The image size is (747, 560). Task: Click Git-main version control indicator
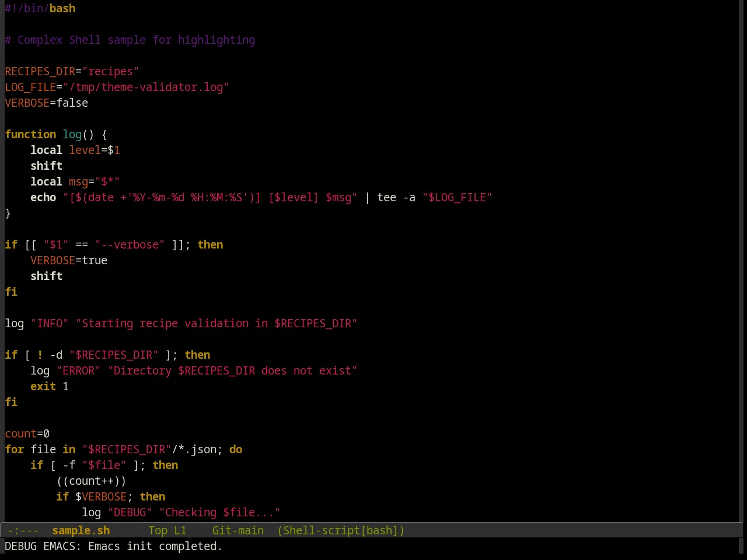pyautogui.click(x=238, y=530)
